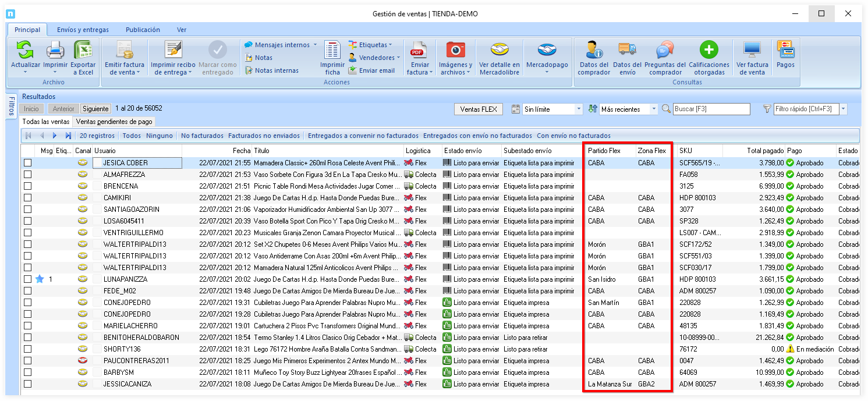868x401 pixels.
Task: Click the Pagos credit card icon
Action: point(785,49)
